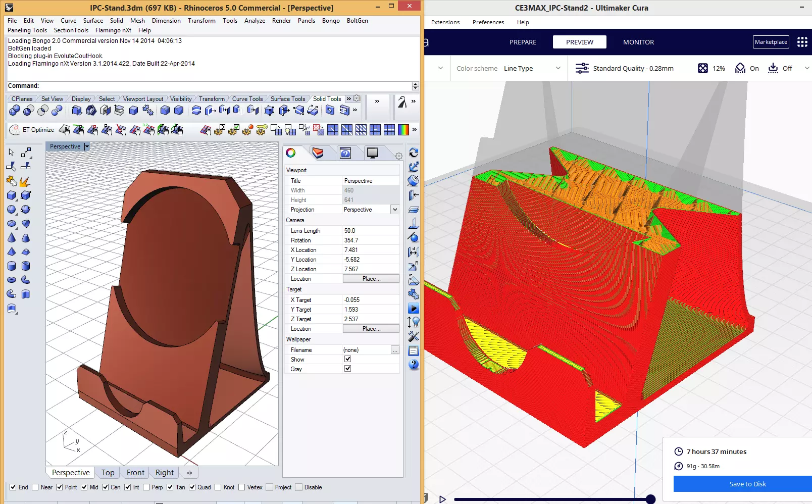Expand more toolbar tabs after Solid Tools
Image resolution: width=812 pixels, height=504 pixels.
348,99
